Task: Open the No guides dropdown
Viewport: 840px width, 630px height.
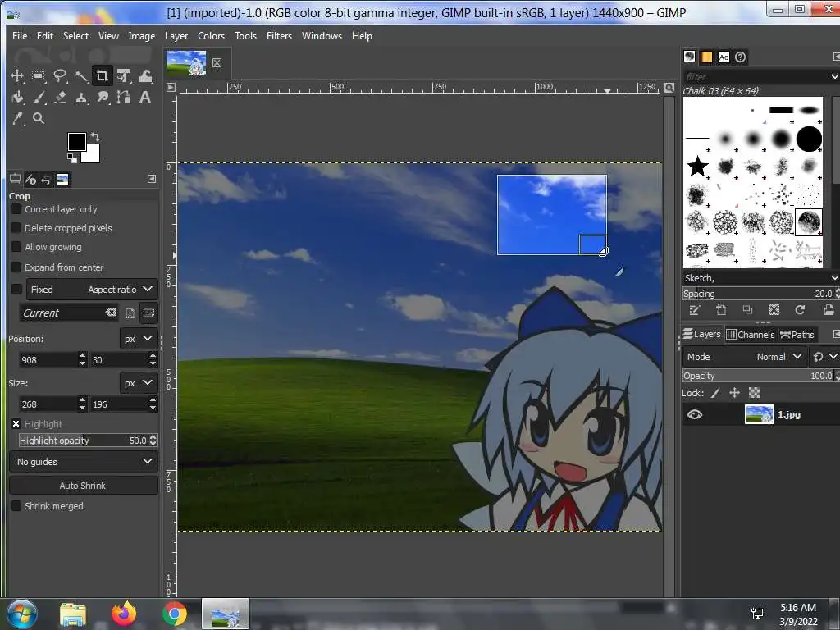Action: (x=84, y=461)
